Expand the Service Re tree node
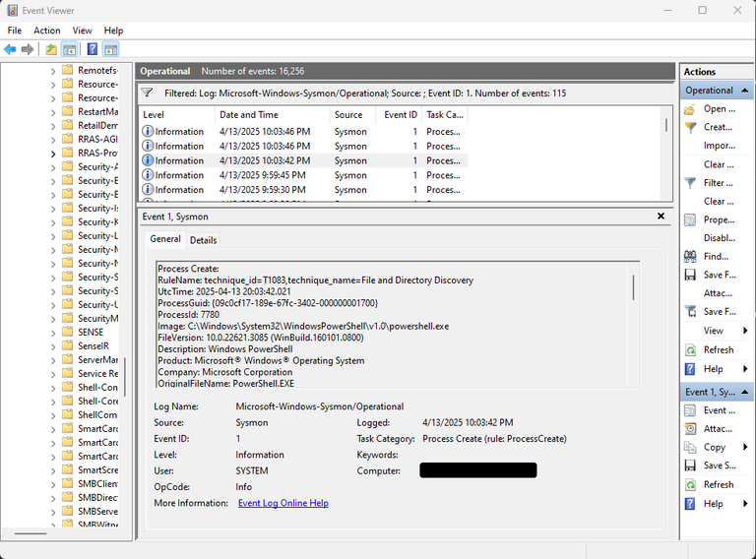This screenshot has height=559, width=756. point(53,374)
